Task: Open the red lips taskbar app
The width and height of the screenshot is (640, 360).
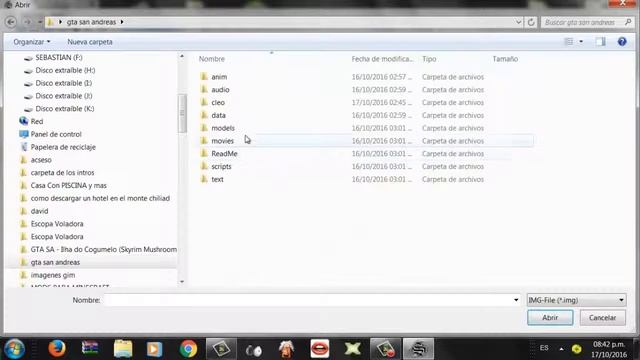Action: pyautogui.click(x=319, y=349)
